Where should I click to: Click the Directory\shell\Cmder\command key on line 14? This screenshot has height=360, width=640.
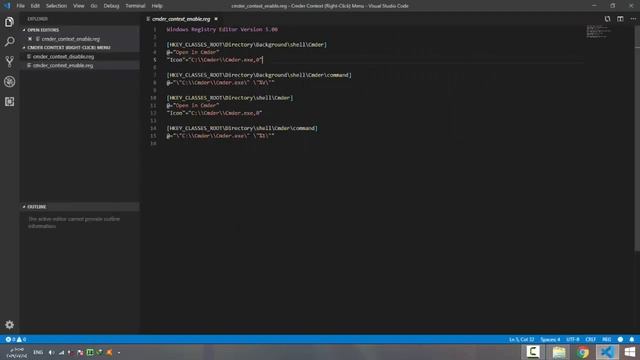[x=242, y=128]
